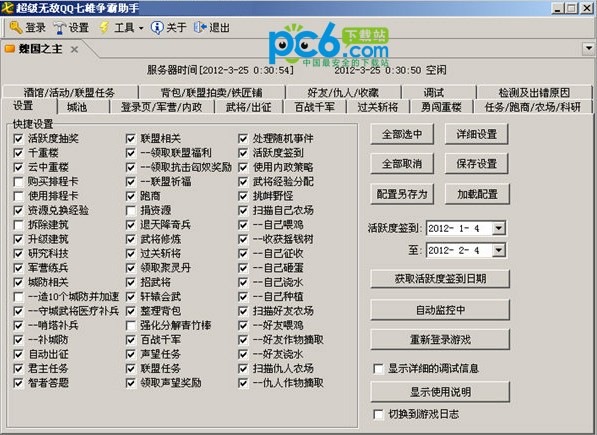The height and width of the screenshot is (435, 597).
Task: Click the 全部选中 button
Action: 402,134
